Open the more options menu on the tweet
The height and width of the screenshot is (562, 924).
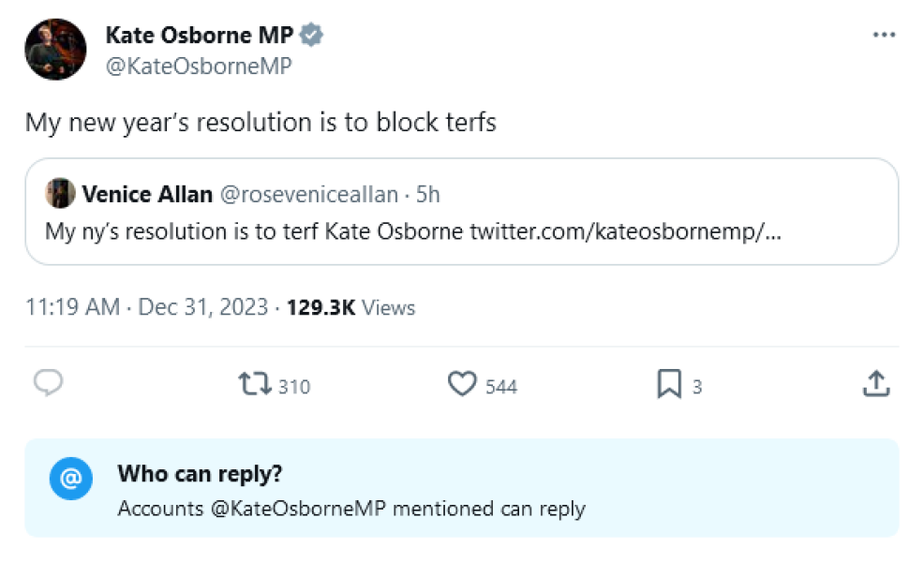pos(884,34)
